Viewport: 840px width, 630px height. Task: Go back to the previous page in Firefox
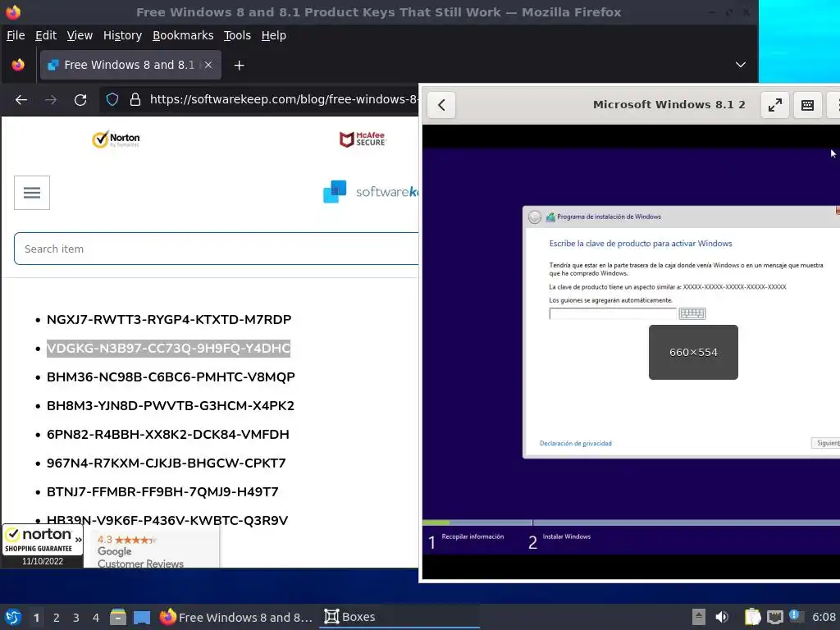21,99
